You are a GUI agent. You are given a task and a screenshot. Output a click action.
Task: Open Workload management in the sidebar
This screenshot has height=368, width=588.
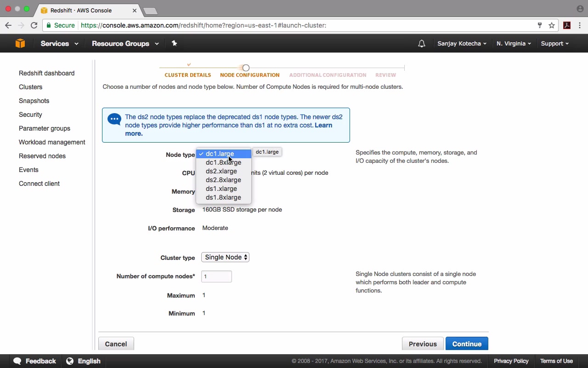52,142
